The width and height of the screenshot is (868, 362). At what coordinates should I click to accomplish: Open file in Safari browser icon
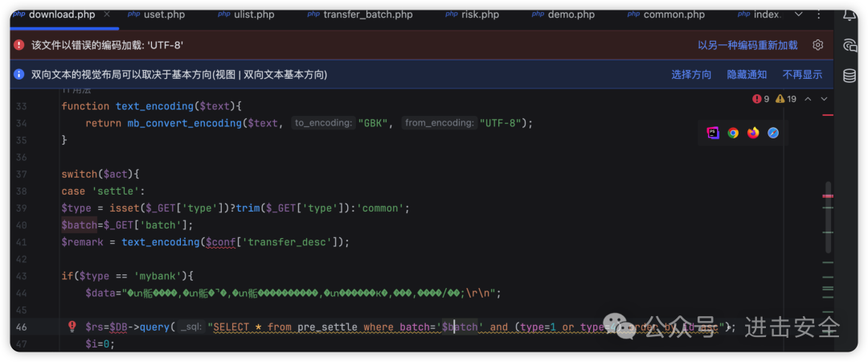[x=773, y=133]
